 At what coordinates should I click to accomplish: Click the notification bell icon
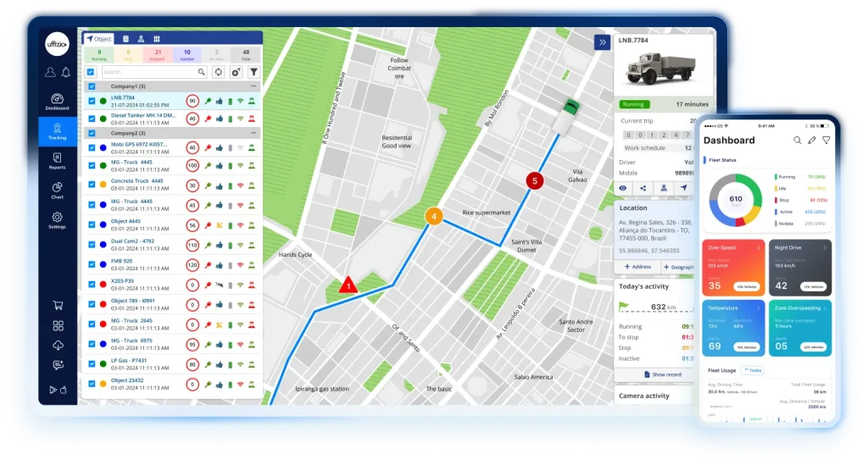click(x=65, y=72)
